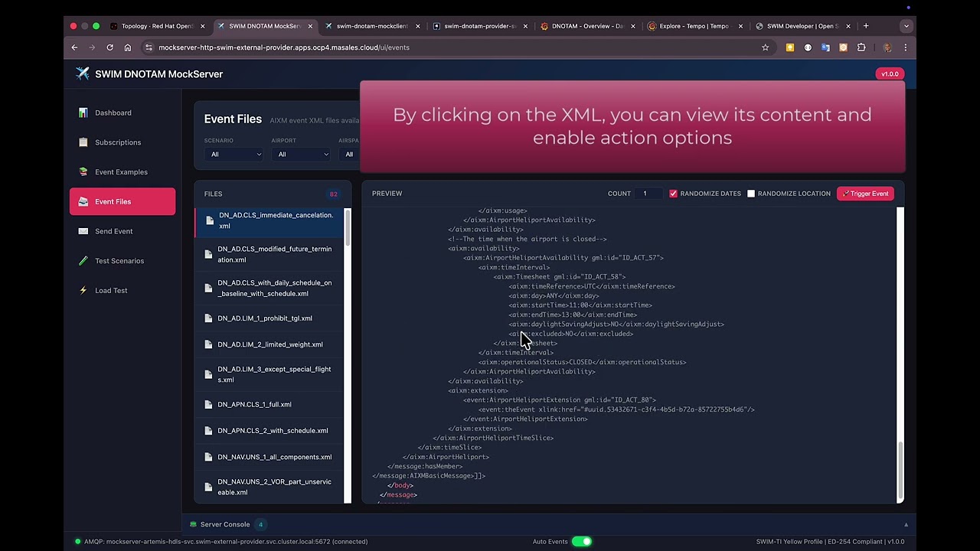Switch to swim-dnotam-provider tab
980x551 pixels.
point(479,26)
